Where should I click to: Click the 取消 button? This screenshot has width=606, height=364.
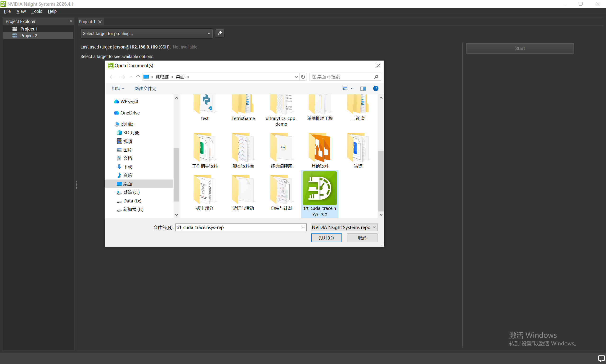[x=362, y=238]
